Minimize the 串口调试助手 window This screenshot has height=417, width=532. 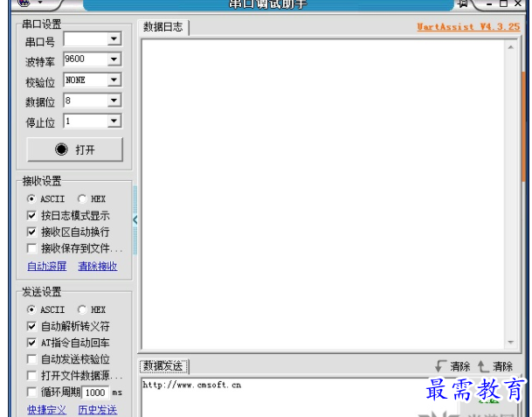tap(489, 3)
